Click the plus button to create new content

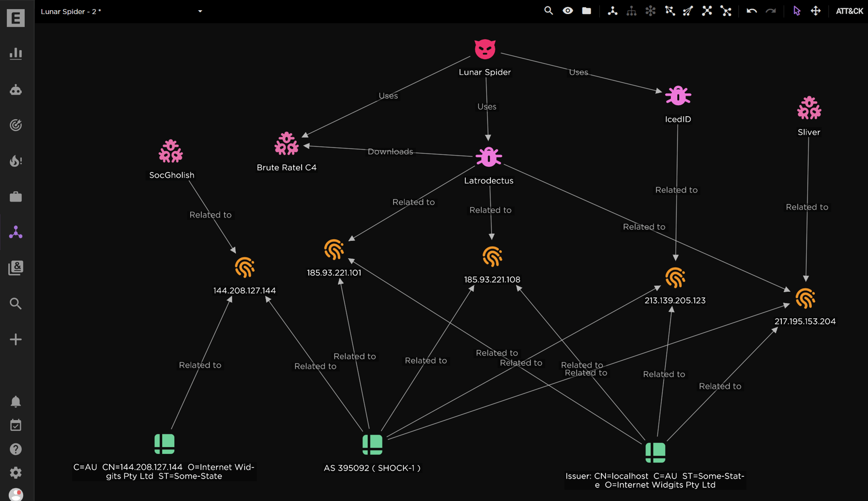(16, 339)
